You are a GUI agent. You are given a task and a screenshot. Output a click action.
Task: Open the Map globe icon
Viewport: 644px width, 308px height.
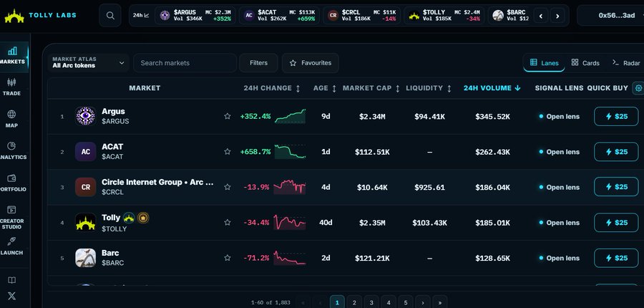[12, 115]
